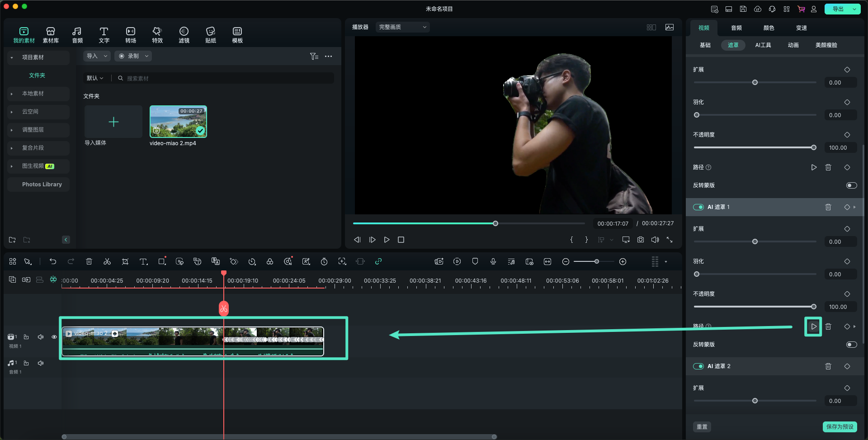Click the first 不透明度 opacity slider handle

pos(814,147)
